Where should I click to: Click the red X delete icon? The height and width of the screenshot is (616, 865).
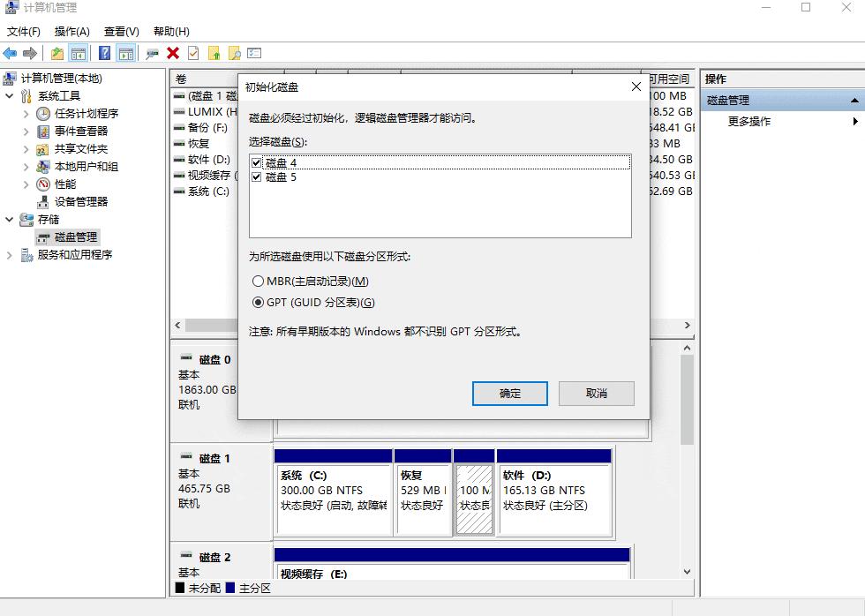(174, 53)
